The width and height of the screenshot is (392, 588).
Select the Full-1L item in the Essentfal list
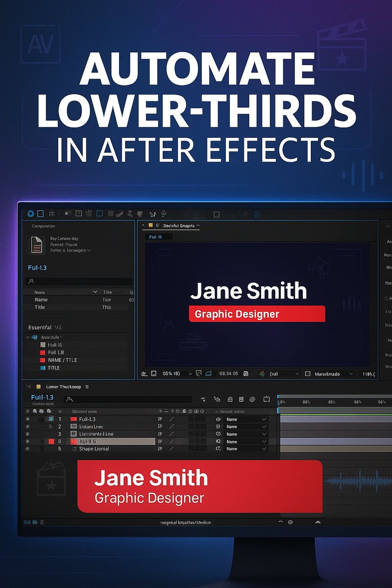tap(54, 345)
